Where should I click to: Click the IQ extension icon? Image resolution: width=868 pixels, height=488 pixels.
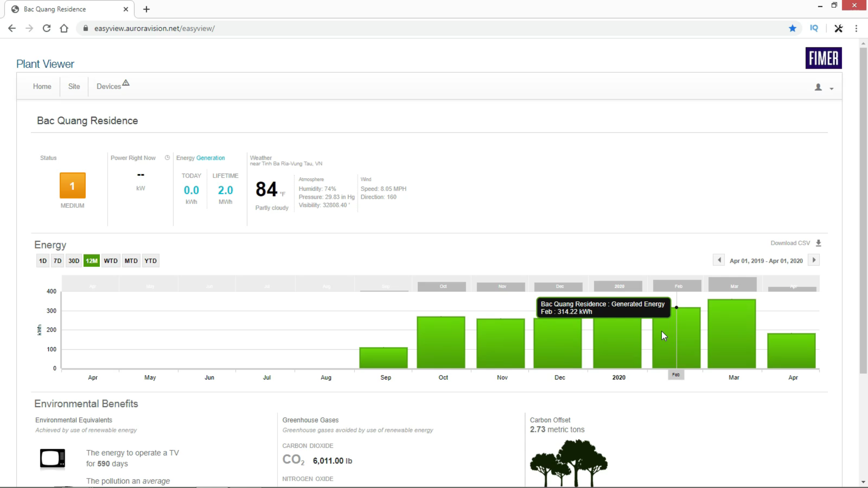(x=814, y=28)
